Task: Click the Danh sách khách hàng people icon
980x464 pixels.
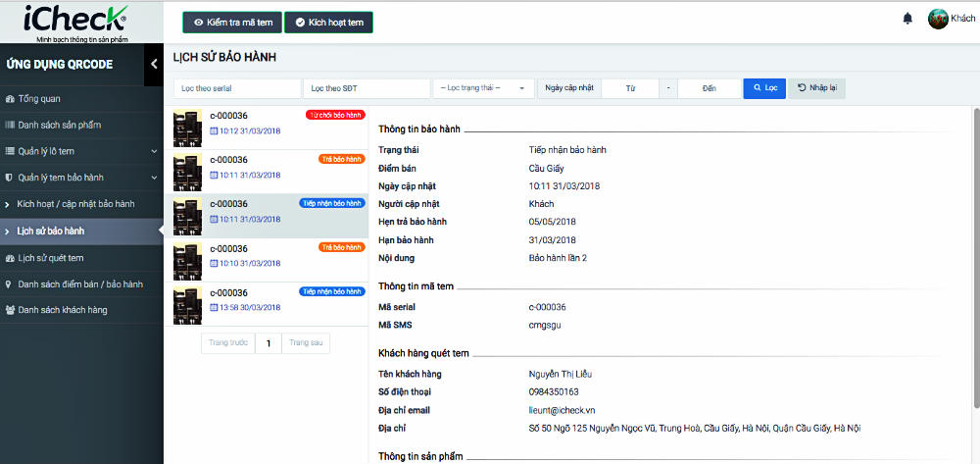Action: click(x=10, y=310)
